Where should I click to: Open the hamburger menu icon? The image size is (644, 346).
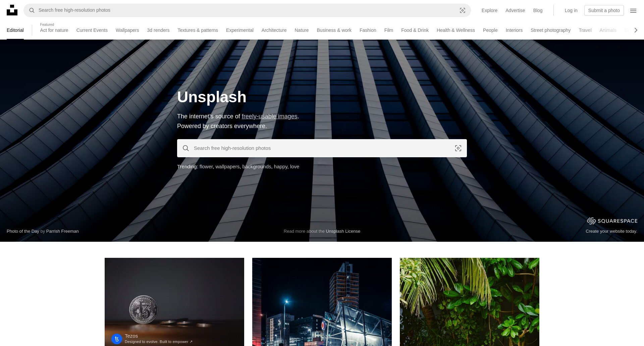click(633, 10)
